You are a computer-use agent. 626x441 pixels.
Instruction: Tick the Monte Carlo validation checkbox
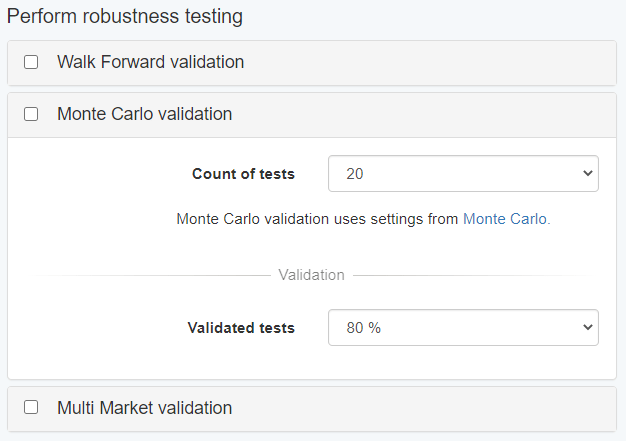tap(31, 114)
